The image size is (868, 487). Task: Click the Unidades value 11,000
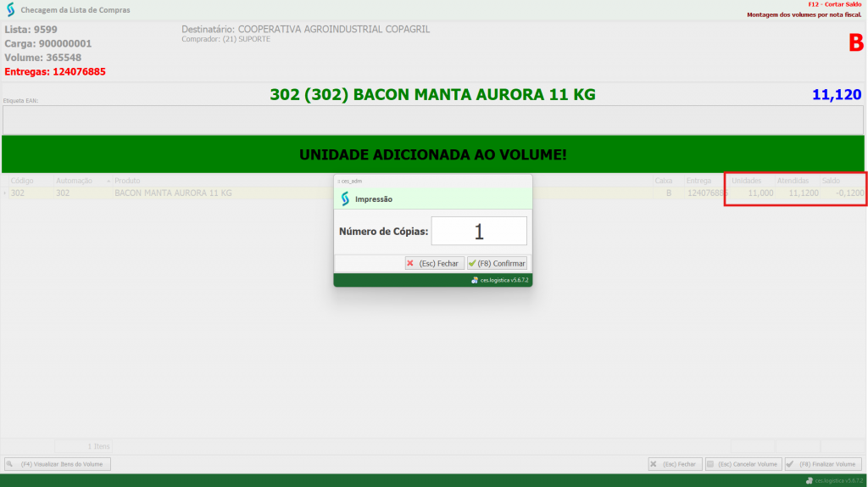point(760,193)
